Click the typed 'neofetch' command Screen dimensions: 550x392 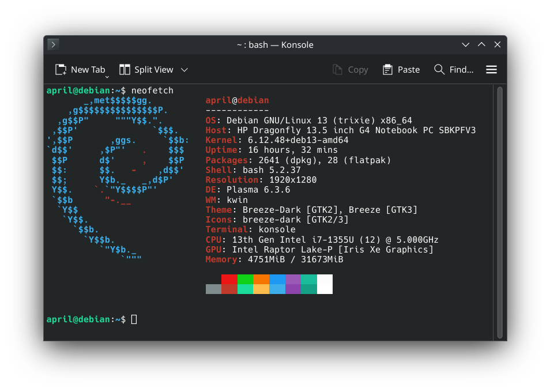pyautogui.click(x=152, y=91)
